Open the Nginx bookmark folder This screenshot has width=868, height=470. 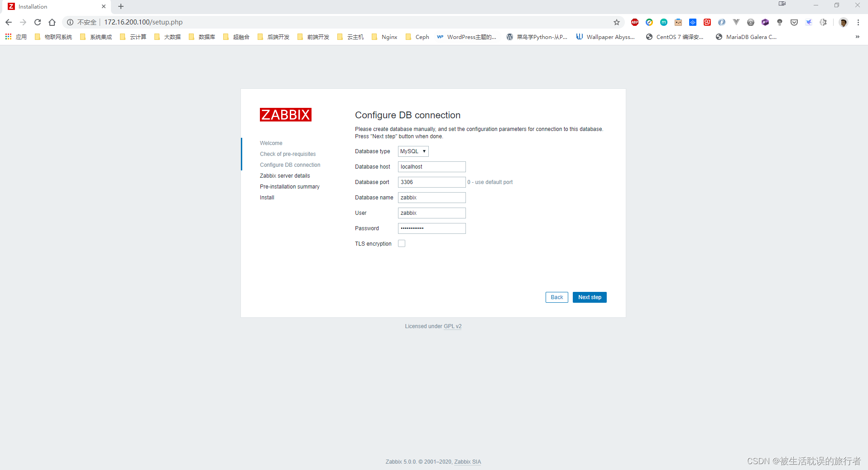(384, 37)
